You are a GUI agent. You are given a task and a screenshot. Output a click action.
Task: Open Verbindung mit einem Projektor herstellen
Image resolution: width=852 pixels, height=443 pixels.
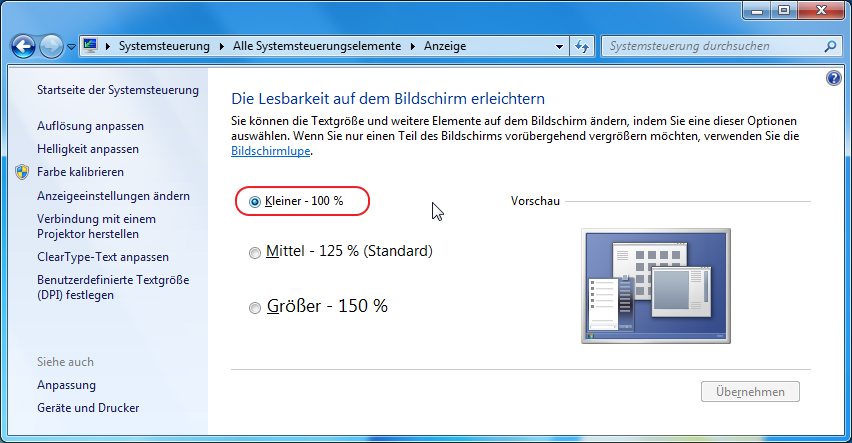[96, 227]
